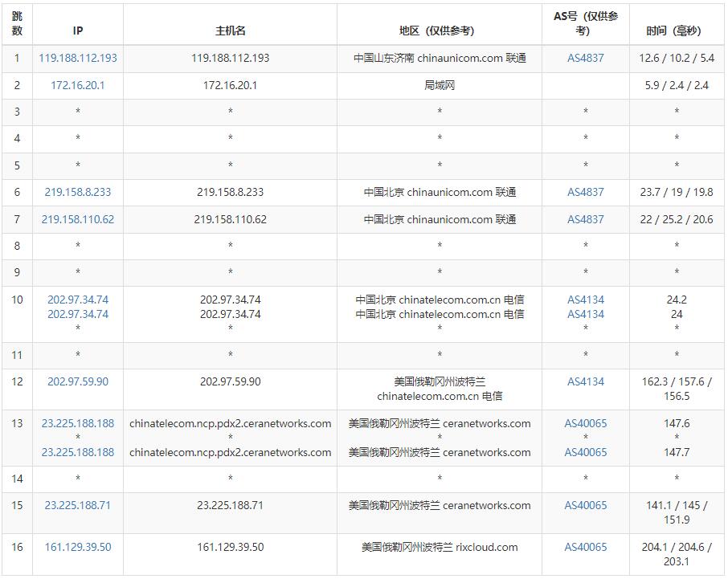Open the IP link 172.16.20.1

point(77,85)
